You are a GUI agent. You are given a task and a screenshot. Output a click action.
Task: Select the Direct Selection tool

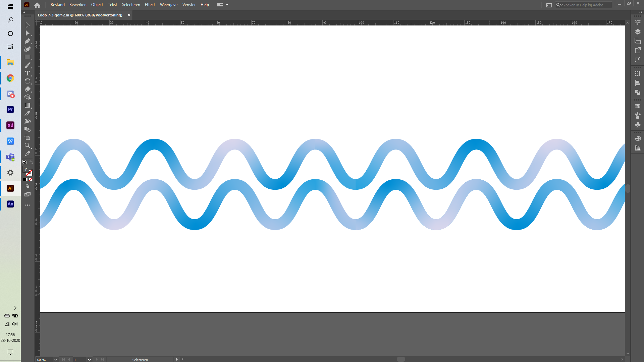point(28,33)
